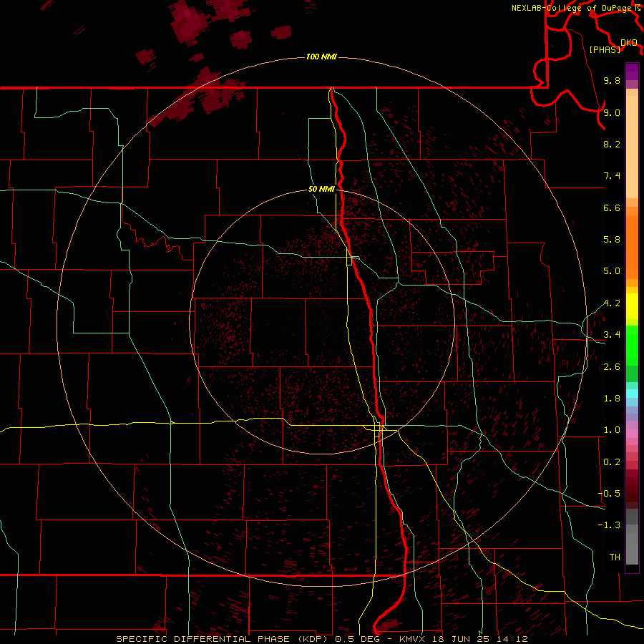Click the -0.5 value on the color scale
This screenshot has width=644, height=644.
pos(610,494)
